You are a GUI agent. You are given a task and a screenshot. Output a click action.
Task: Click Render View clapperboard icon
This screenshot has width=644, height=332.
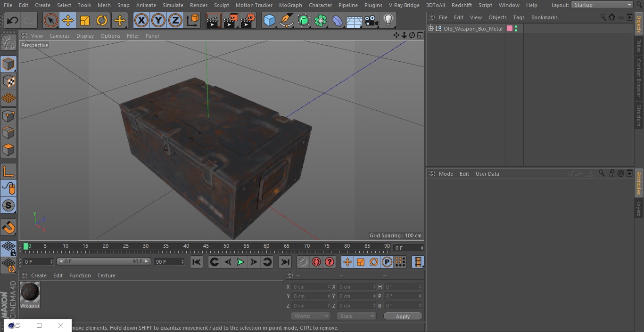click(214, 20)
